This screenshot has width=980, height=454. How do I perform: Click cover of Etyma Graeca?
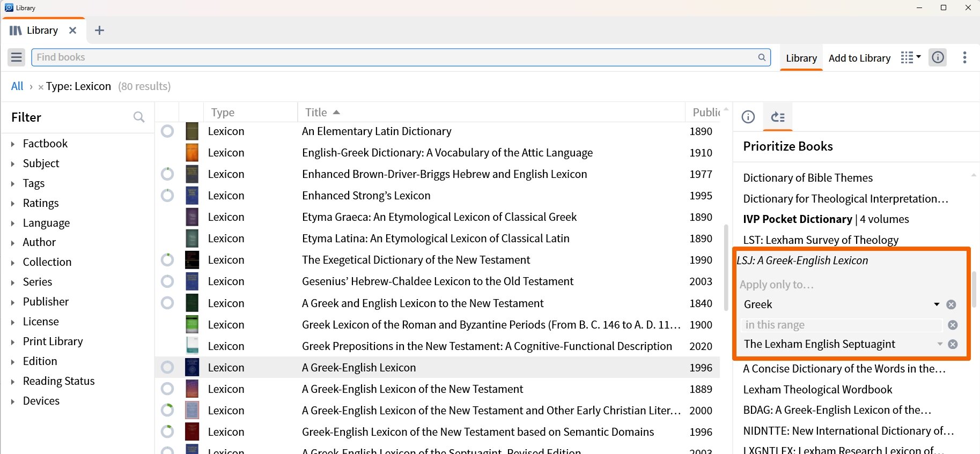192,217
